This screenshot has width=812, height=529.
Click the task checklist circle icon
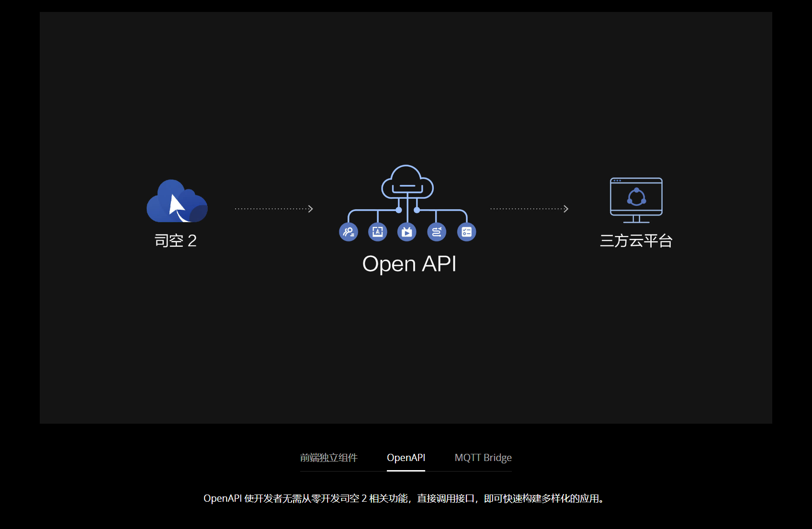click(x=467, y=232)
